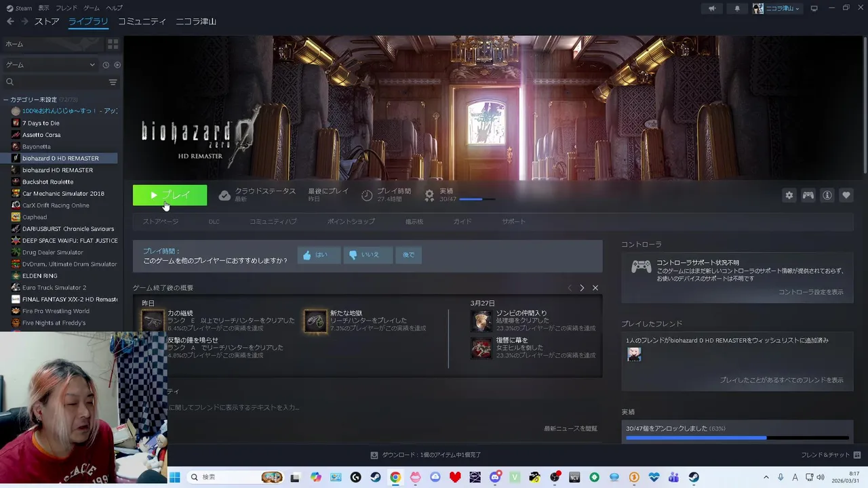Image resolution: width=868 pixels, height=488 pixels.
Task: Switch to the コミュニティ tab
Action: (142, 22)
